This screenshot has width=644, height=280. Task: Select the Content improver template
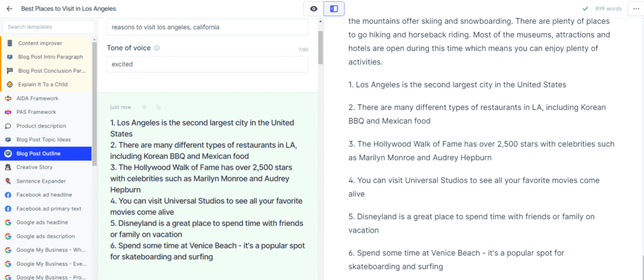click(x=46, y=43)
